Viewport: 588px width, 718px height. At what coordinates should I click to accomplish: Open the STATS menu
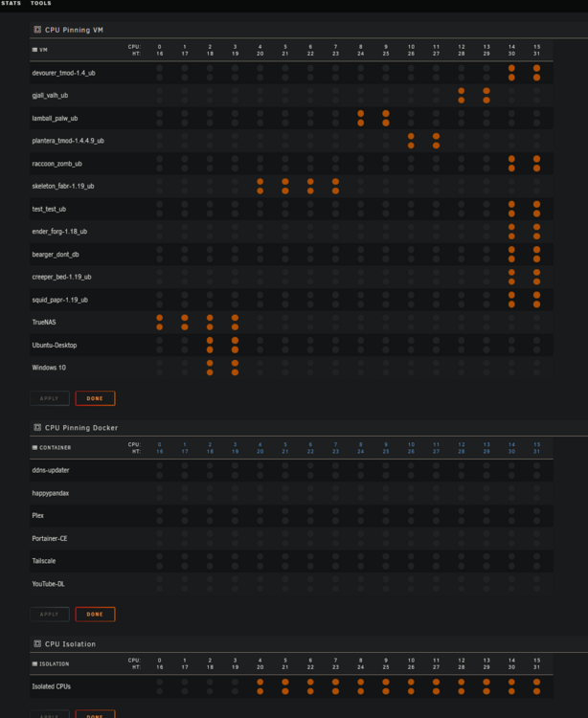click(11, 3)
